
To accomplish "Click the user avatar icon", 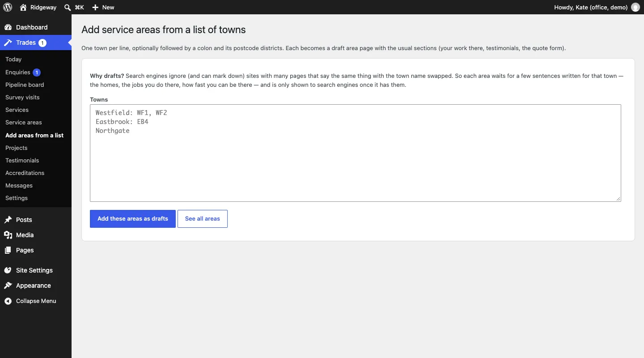I will click(x=635, y=7).
